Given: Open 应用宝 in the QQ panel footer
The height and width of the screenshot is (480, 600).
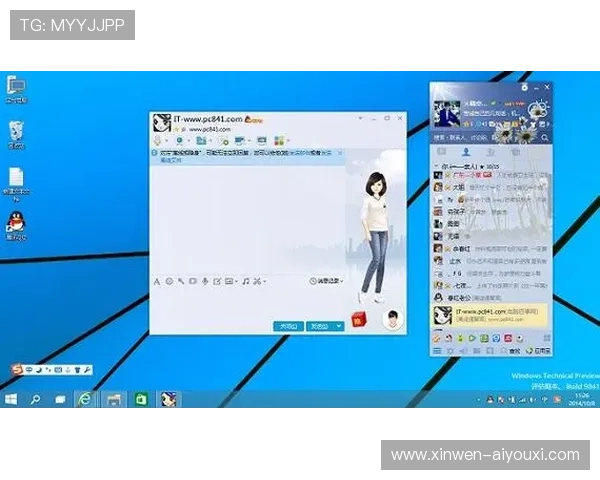Looking at the screenshot, I should tap(538, 351).
